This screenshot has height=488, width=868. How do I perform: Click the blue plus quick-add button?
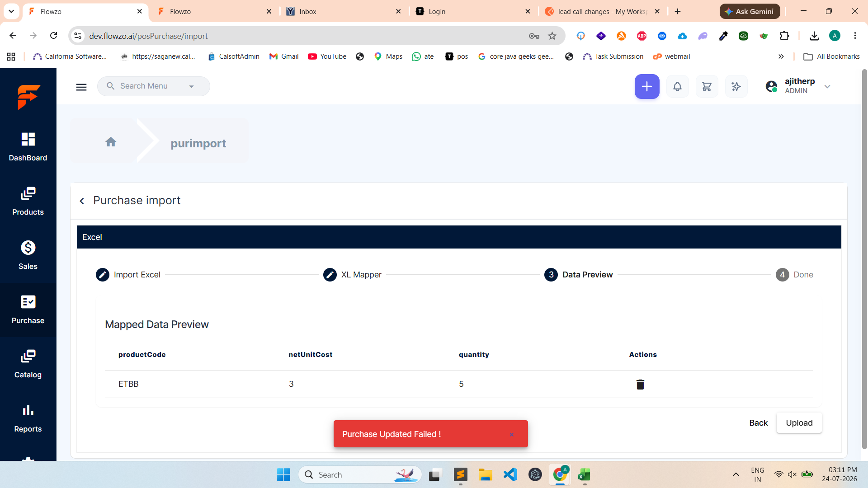(647, 86)
